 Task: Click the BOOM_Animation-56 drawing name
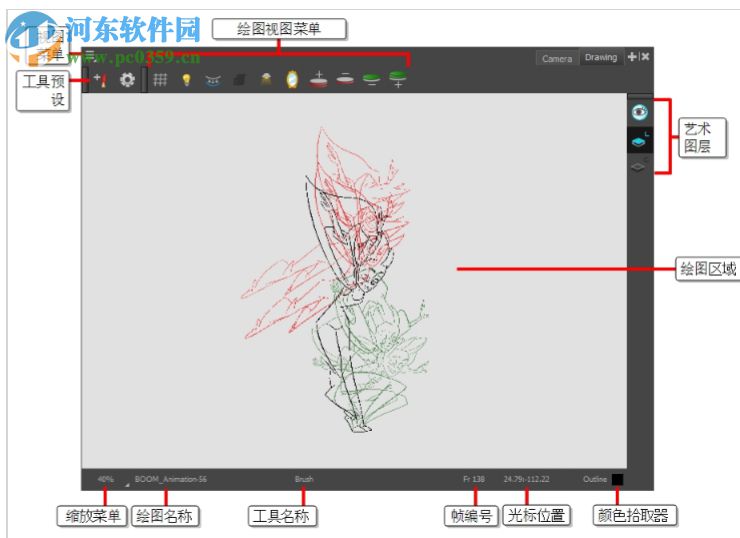tap(170, 479)
